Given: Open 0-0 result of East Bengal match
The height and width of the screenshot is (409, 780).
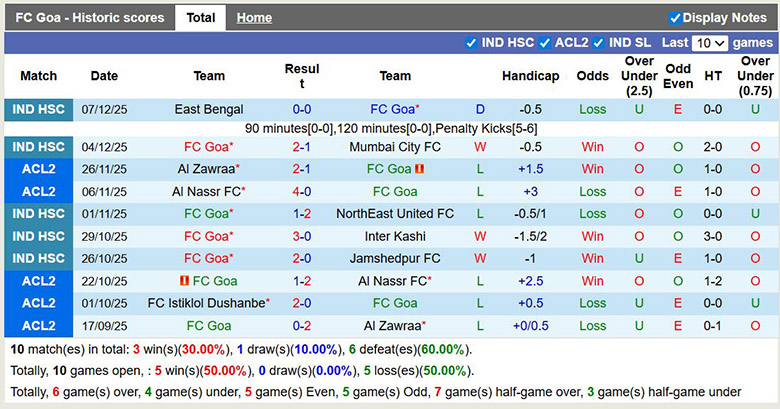Looking at the screenshot, I should point(301,109).
